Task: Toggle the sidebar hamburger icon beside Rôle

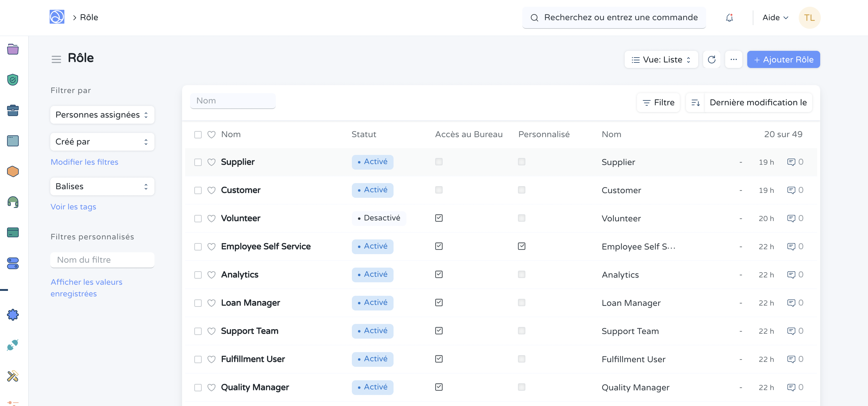Action: point(56,59)
